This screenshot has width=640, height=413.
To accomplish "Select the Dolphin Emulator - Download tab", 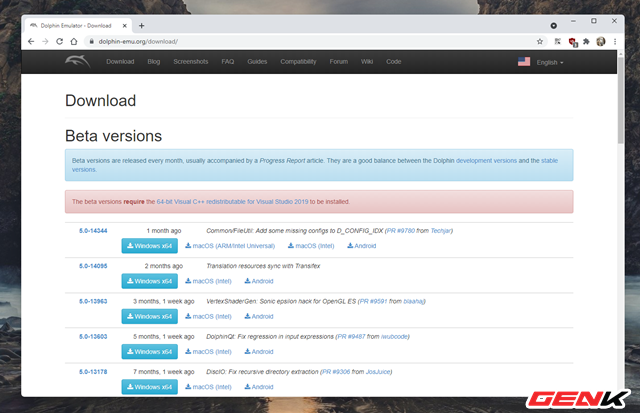I will (x=78, y=26).
